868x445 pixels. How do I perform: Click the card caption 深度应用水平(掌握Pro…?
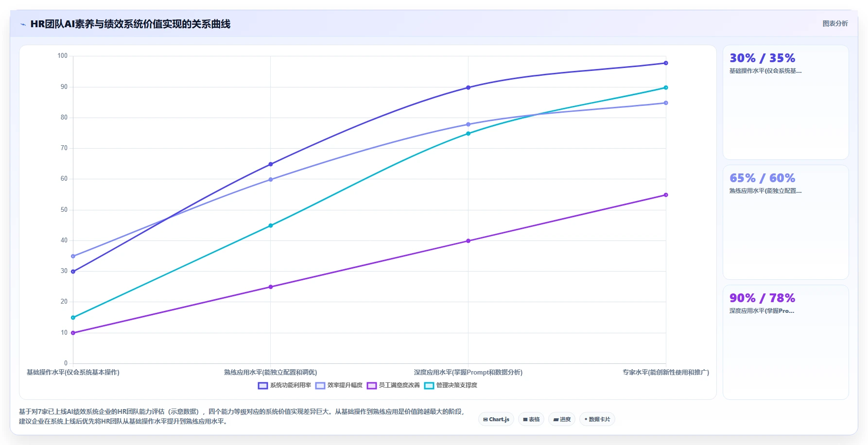pyautogui.click(x=762, y=311)
